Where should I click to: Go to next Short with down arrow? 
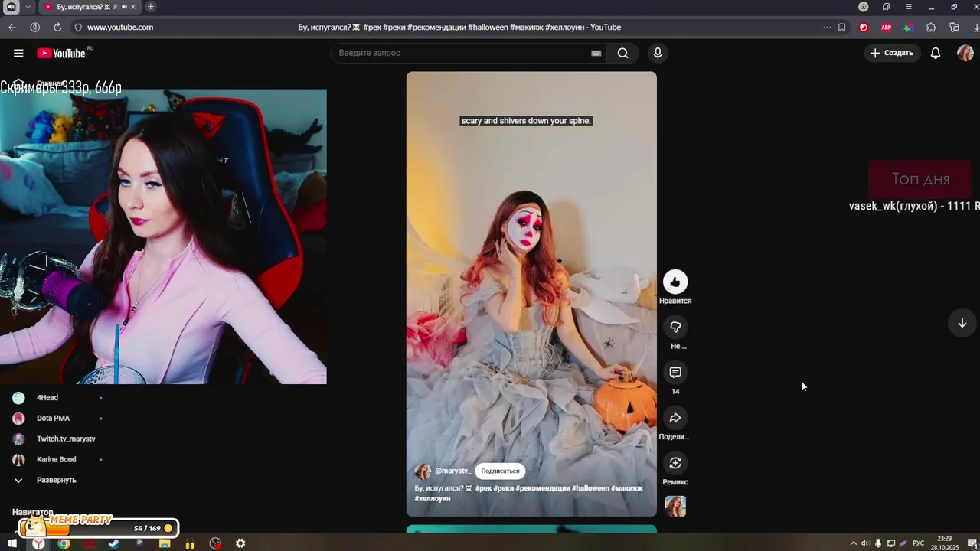coord(962,323)
